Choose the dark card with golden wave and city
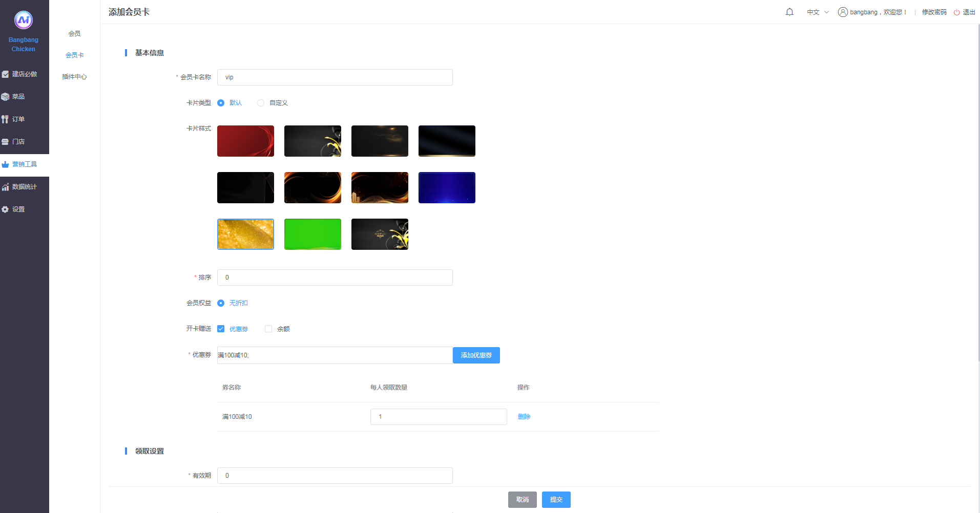This screenshot has height=513, width=980. (x=380, y=187)
